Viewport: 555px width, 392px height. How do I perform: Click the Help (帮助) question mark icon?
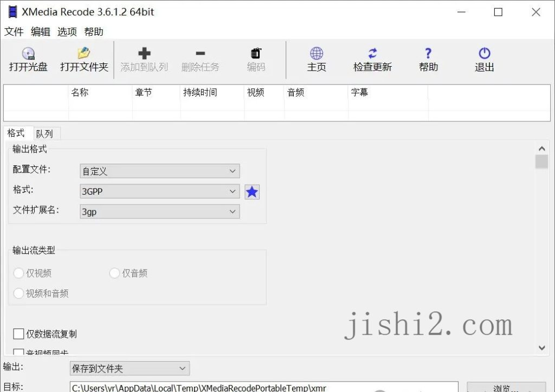[x=428, y=54]
